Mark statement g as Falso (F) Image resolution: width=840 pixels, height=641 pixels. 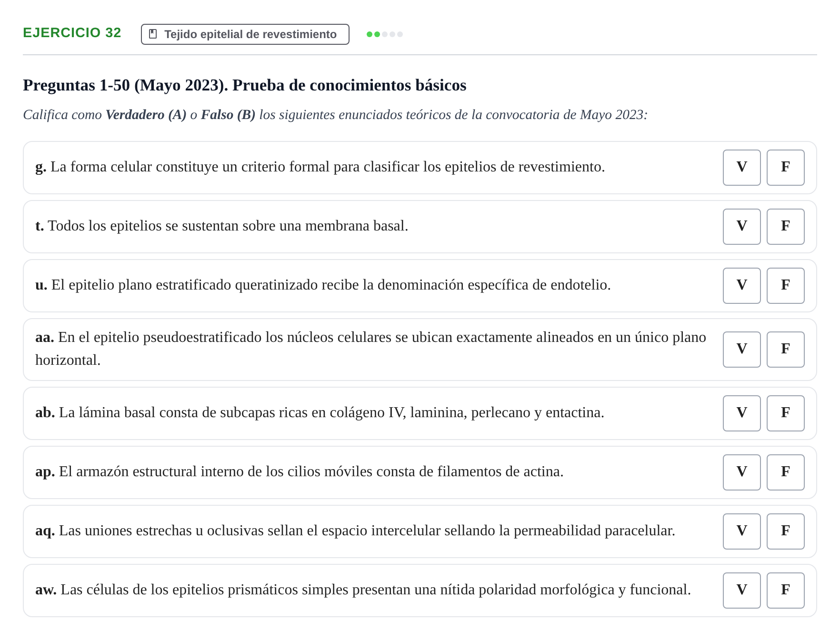(x=785, y=168)
